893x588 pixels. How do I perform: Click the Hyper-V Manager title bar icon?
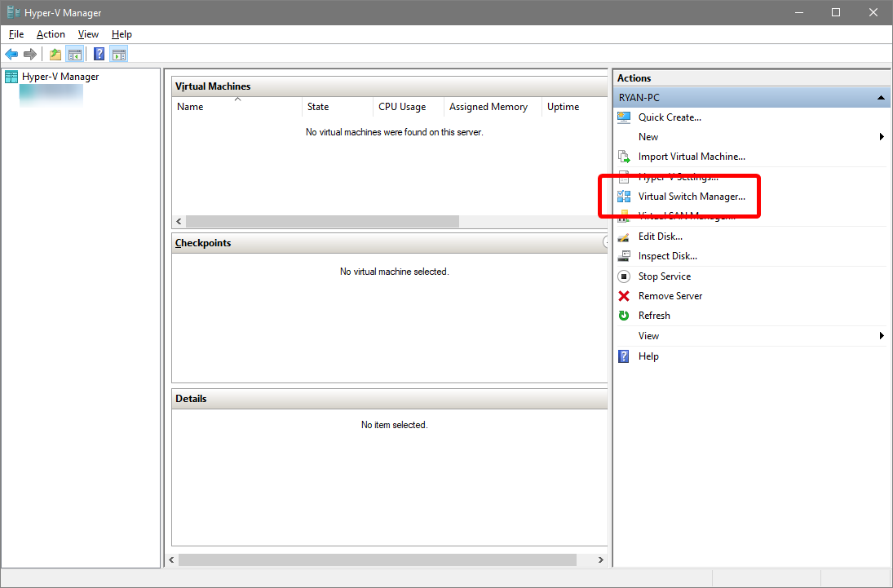13,12
